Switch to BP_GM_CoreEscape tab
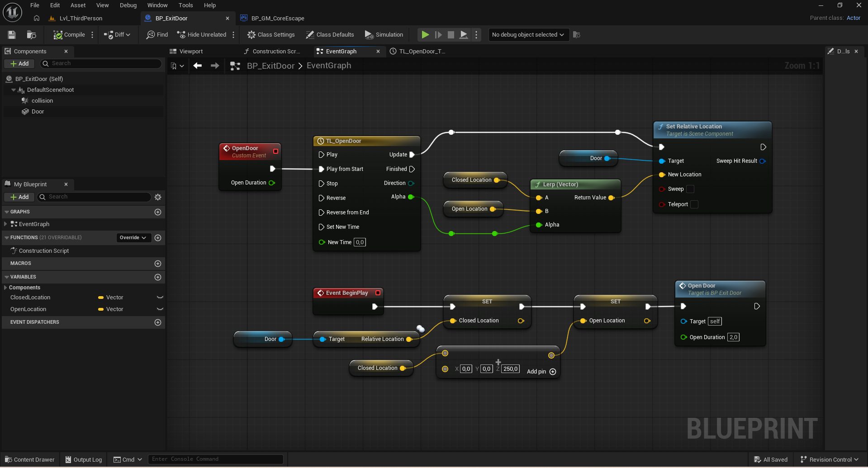 click(273, 19)
